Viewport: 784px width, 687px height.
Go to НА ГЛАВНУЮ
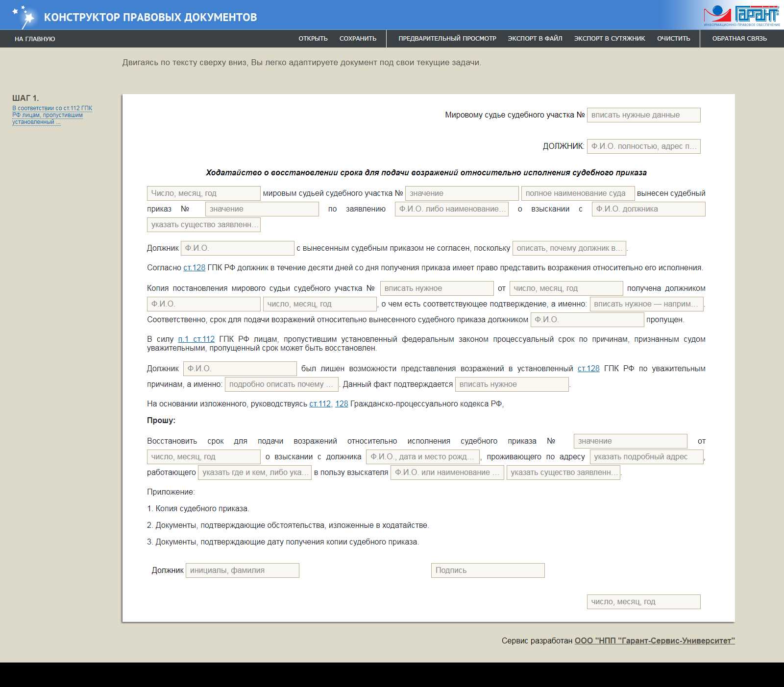35,39
